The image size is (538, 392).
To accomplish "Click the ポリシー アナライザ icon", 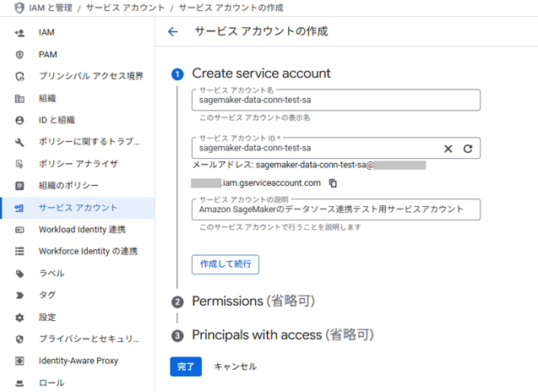I will (19, 164).
